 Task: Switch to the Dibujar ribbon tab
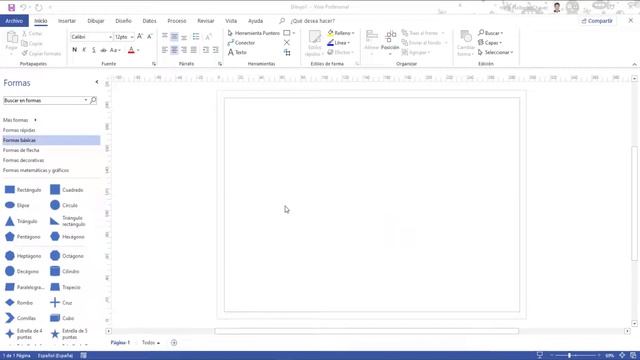point(96,21)
